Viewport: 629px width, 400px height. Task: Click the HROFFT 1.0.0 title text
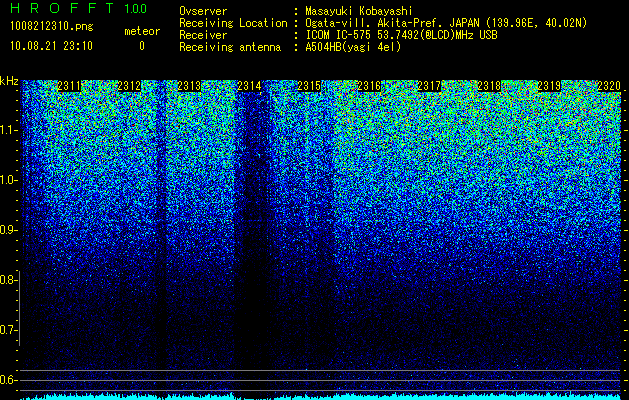tap(79, 8)
